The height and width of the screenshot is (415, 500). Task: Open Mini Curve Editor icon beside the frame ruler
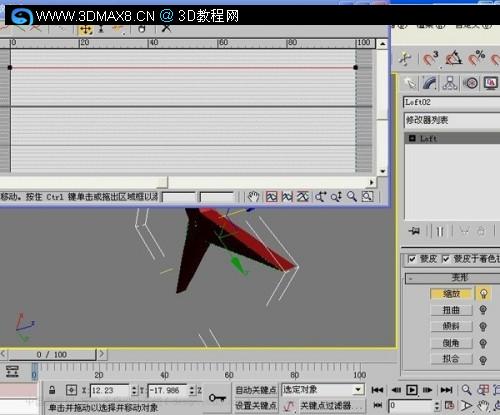(12, 371)
